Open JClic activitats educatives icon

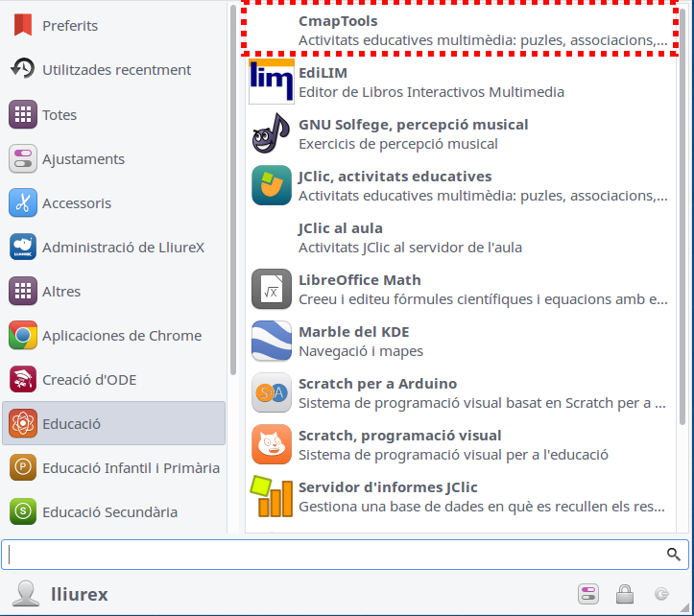[x=272, y=185]
